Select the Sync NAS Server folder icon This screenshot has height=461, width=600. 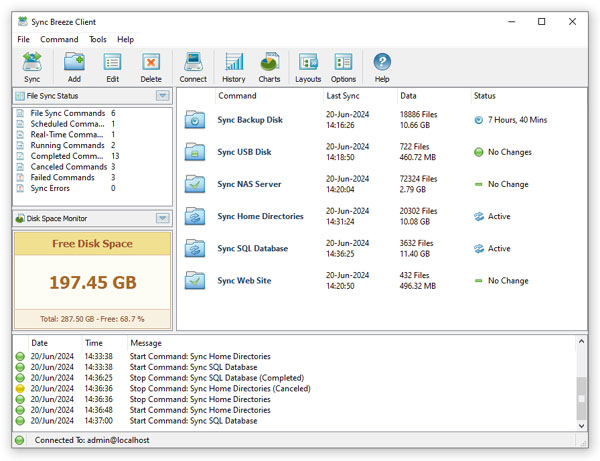[x=195, y=184]
